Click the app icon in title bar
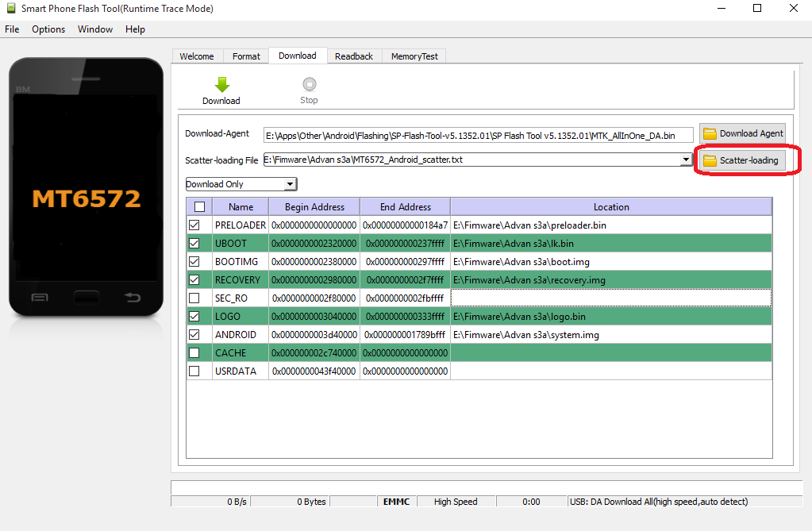Viewport: 812px width, 531px height. coord(10,8)
